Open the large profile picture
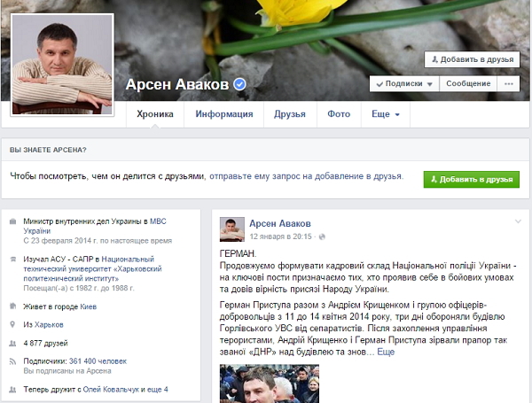 pos(62,65)
